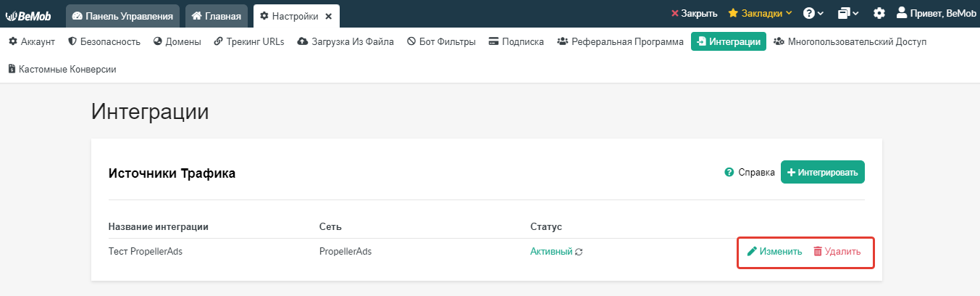Open the Безопасность settings section
Screen dimensions: 980x296
click(x=104, y=42)
